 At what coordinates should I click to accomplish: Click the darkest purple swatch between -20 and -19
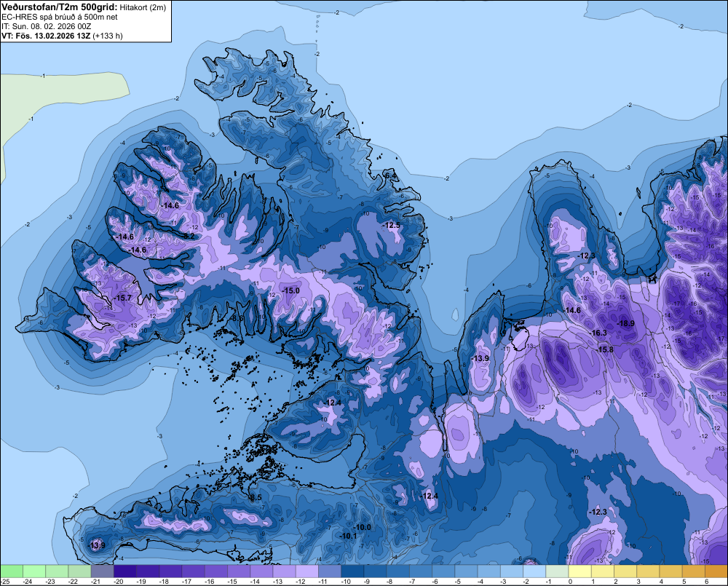point(125,571)
